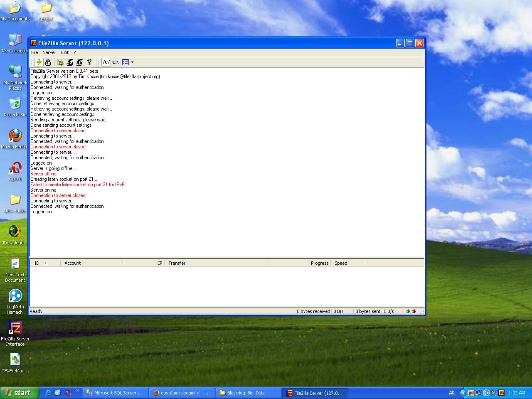Sort connections by Progress column header
532x399 pixels.
pos(299,263)
